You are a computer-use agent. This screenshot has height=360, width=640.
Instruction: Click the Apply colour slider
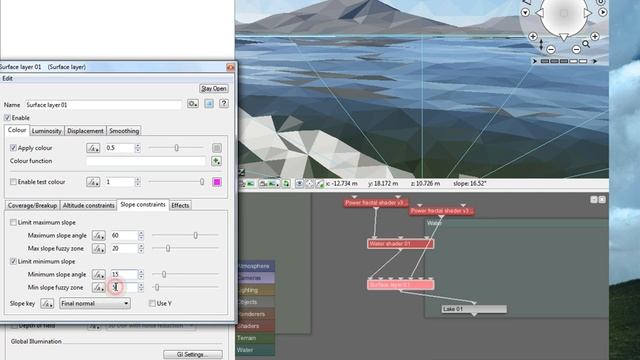[x=176, y=148]
